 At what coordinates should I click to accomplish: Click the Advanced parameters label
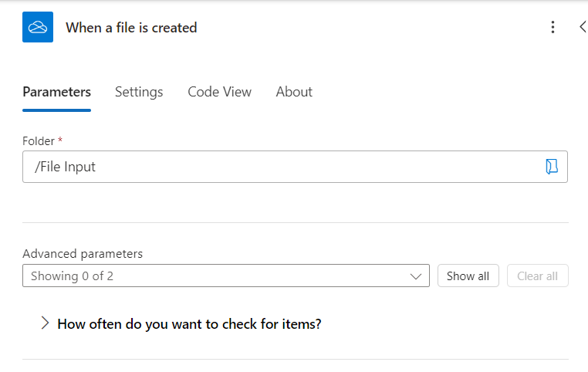pos(83,253)
